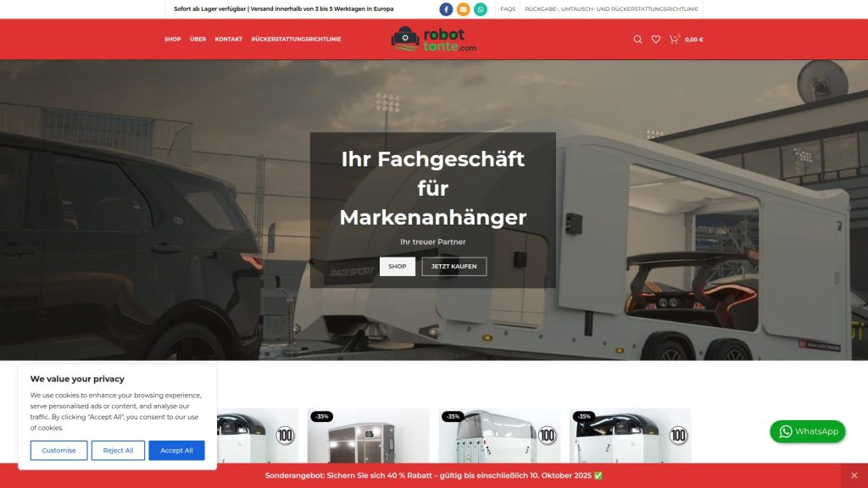Viewport: 868px width, 488px height.
Task: Open the ÜBER menu item
Action: point(198,39)
